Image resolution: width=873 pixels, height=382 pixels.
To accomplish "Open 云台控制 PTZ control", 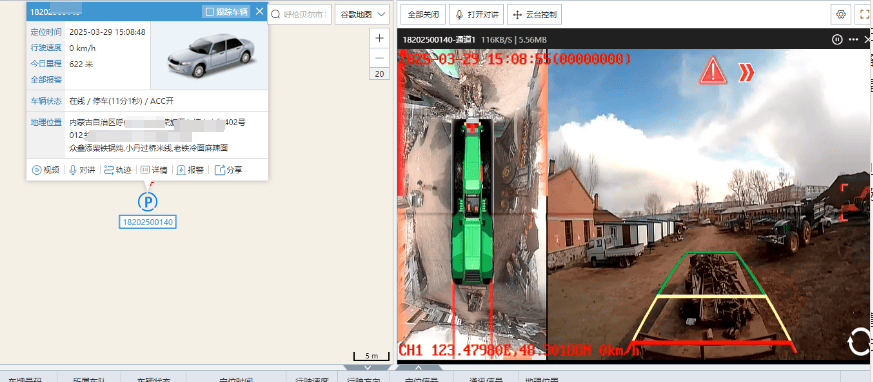I will (x=534, y=14).
